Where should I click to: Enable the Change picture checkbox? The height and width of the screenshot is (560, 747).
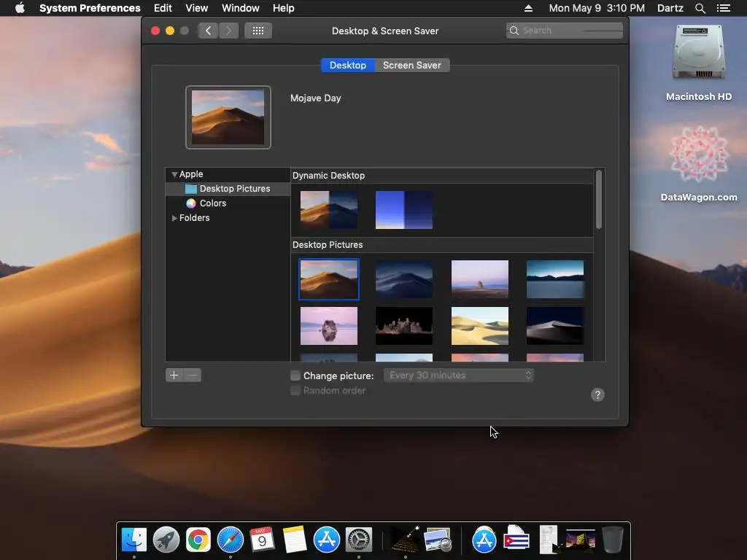[295, 376]
